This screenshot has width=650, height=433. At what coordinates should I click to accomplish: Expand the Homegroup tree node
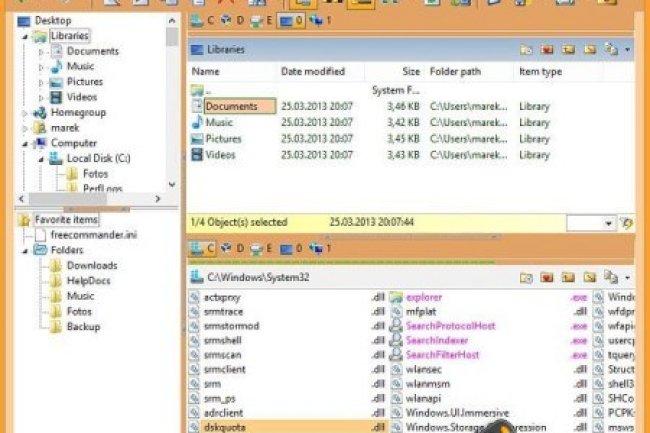(25, 113)
